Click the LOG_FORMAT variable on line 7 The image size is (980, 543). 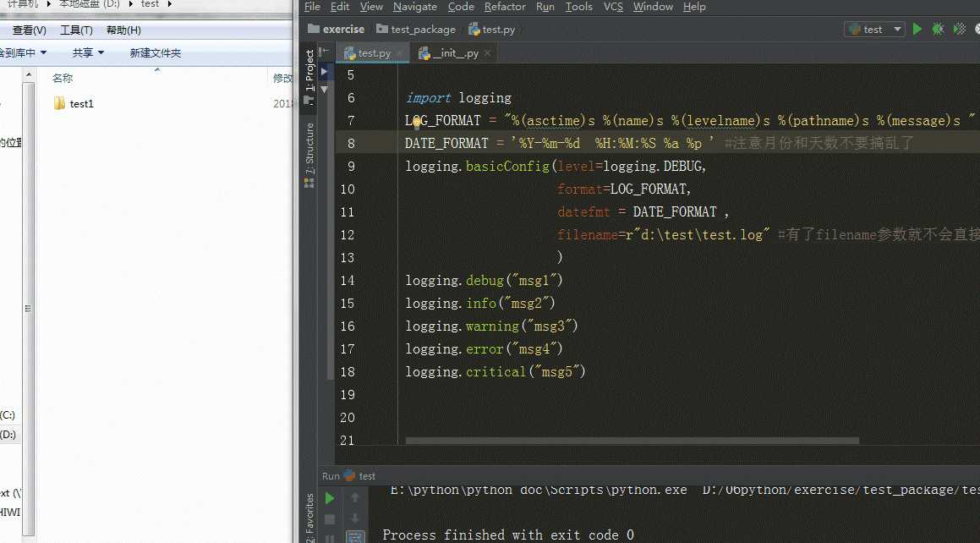click(x=442, y=121)
